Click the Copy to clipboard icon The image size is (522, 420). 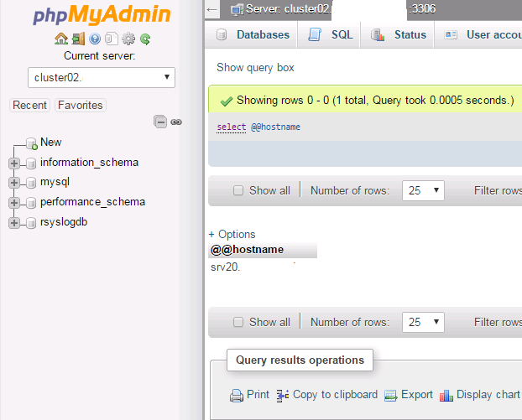point(283,396)
